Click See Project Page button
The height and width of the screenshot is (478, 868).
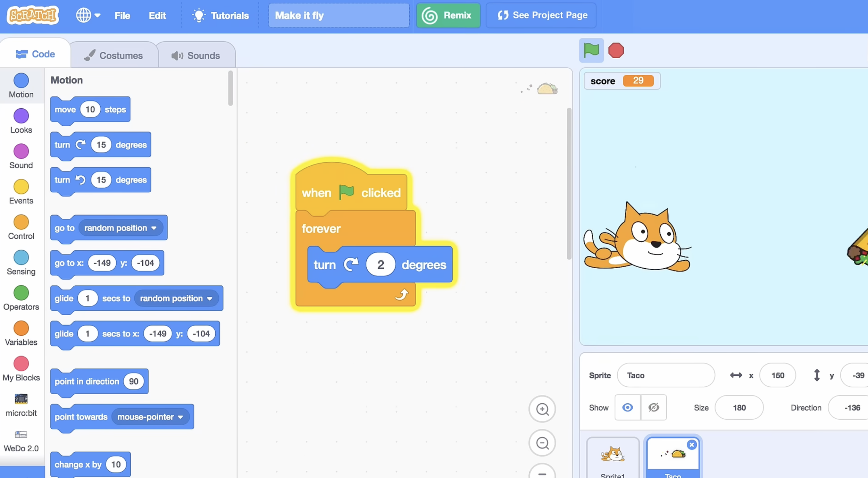coord(541,15)
